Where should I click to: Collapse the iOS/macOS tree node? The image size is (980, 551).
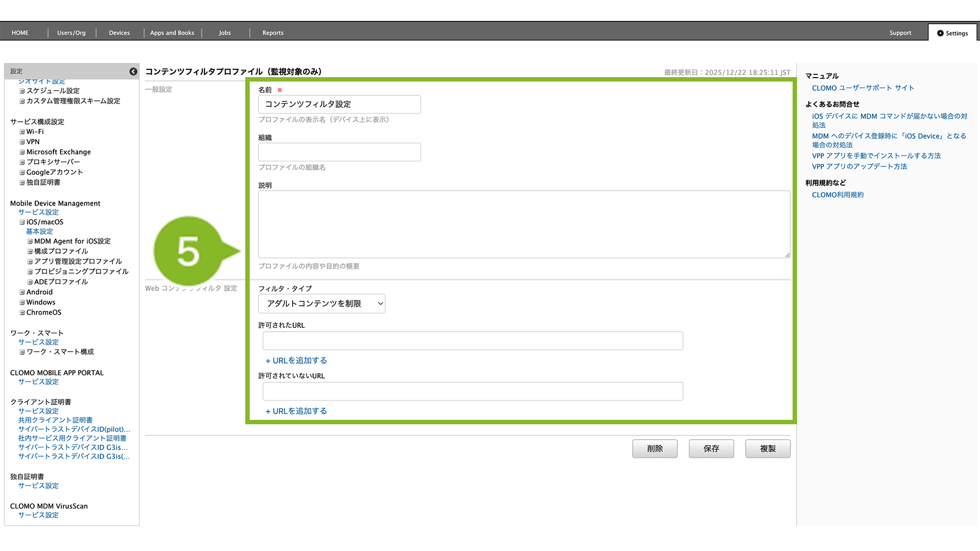[22, 223]
